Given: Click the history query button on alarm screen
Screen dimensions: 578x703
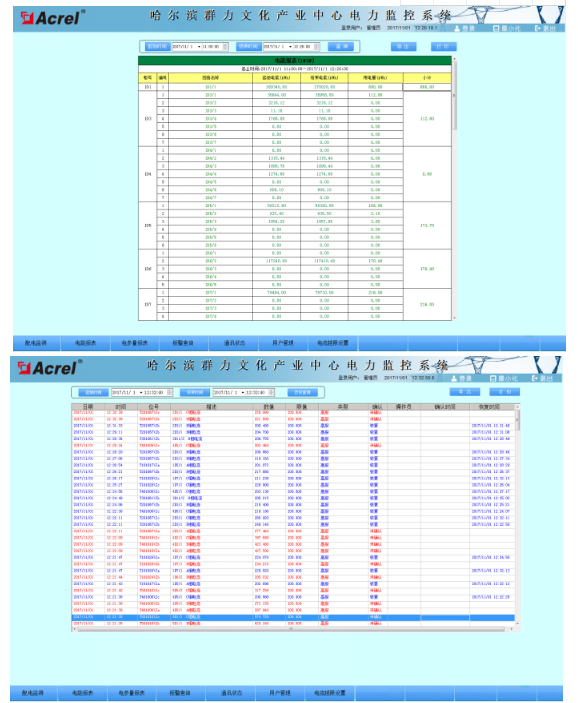Looking at the screenshot, I should pos(302,392).
